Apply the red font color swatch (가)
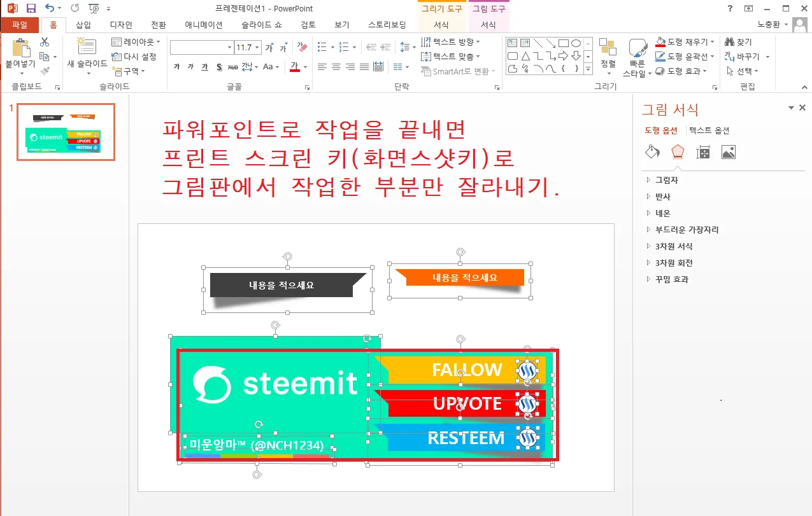This screenshot has width=812, height=516. (x=295, y=67)
